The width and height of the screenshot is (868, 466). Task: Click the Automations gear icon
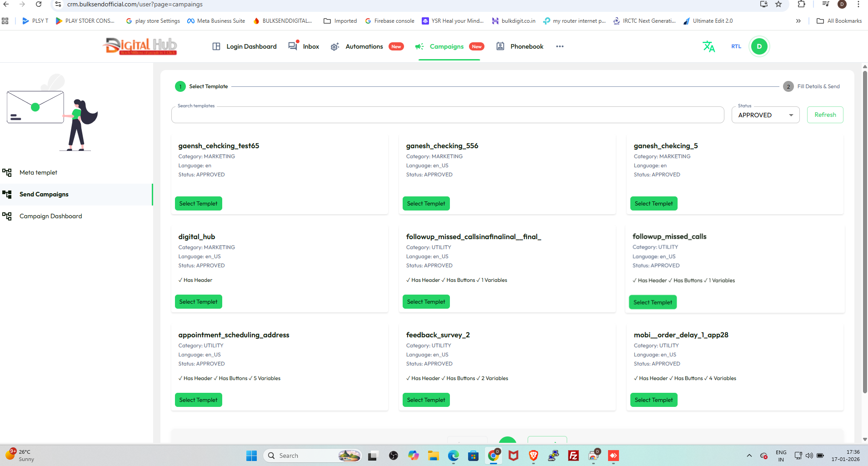pyautogui.click(x=335, y=47)
